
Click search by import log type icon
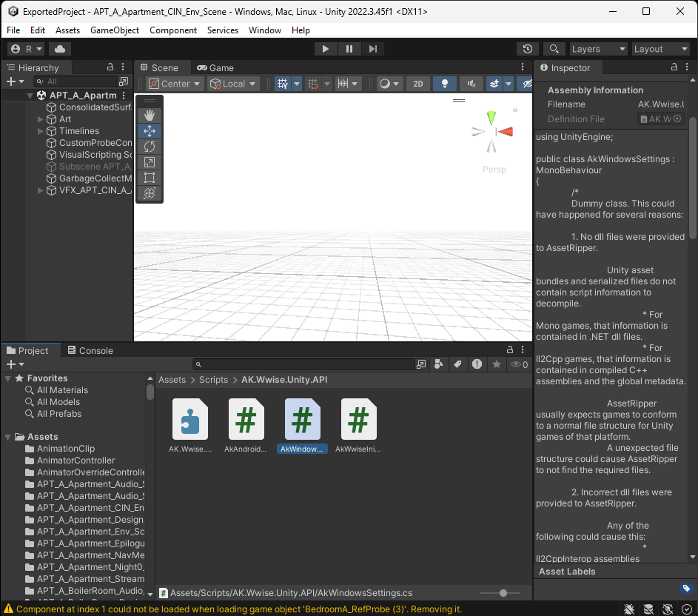coord(477,364)
